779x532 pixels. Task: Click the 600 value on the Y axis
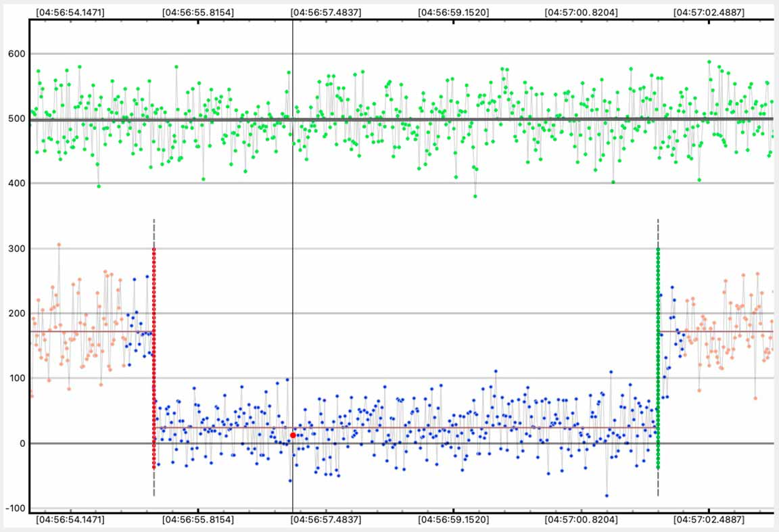pyautogui.click(x=14, y=54)
